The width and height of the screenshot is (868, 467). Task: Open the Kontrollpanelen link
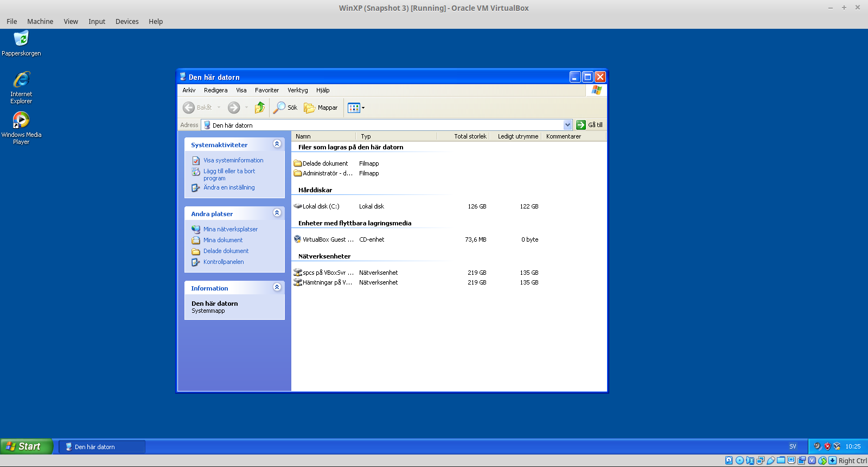(224, 262)
